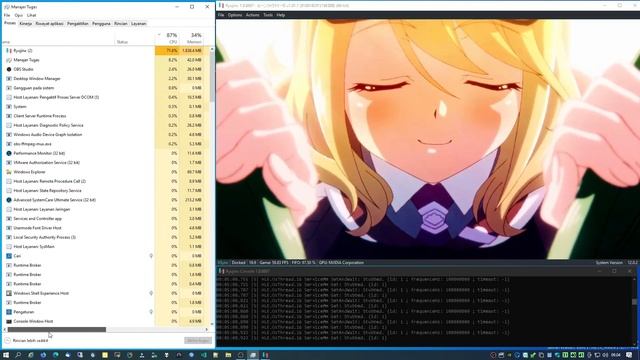The image size is (640, 360).
Task: Open the Ryujinx Tools menu
Action: 268,15
